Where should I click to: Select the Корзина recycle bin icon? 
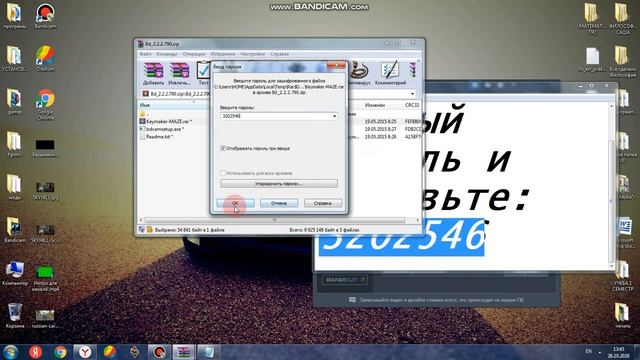pos(15,316)
